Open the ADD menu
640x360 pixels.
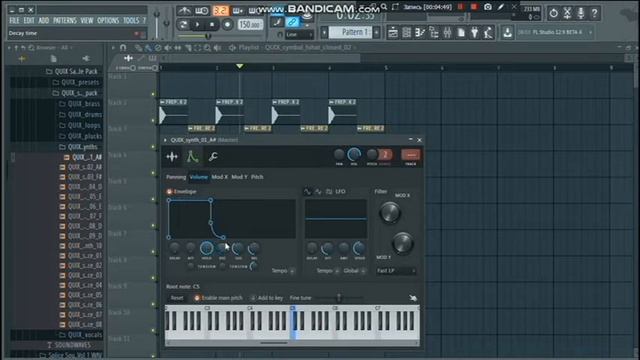44,20
